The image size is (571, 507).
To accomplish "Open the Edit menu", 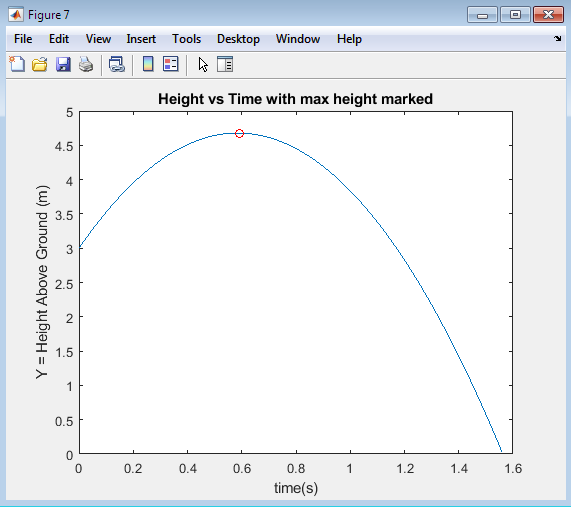I will (x=59, y=39).
